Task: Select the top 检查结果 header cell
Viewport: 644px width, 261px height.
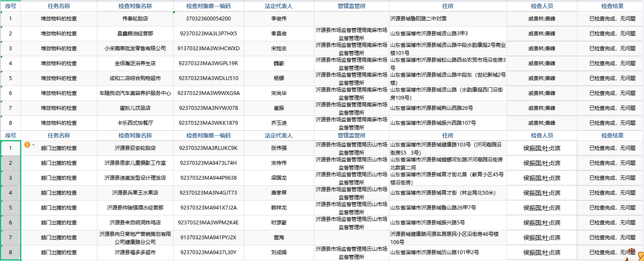Action: [x=612, y=6]
